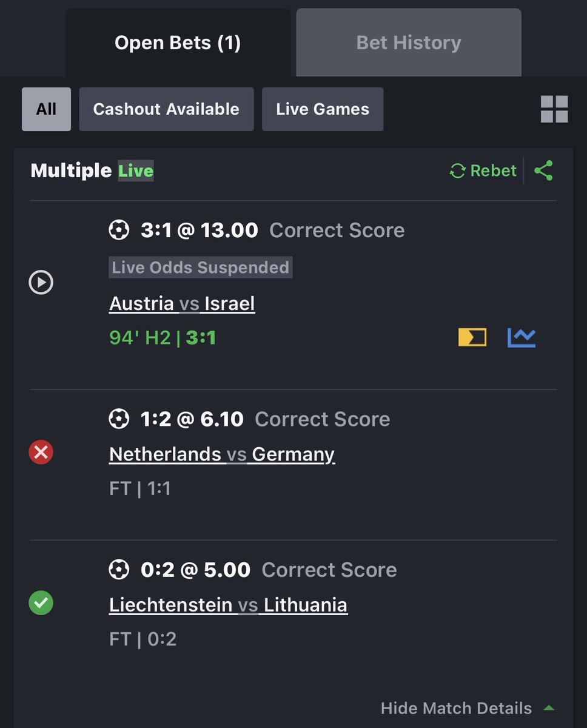Filter by Cashout Available
The height and width of the screenshot is (728, 587).
166,109
